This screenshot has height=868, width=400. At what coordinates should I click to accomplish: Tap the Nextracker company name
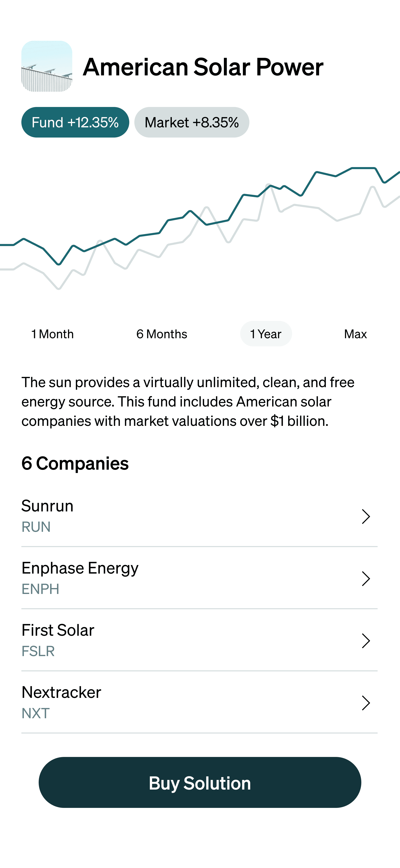click(61, 692)
